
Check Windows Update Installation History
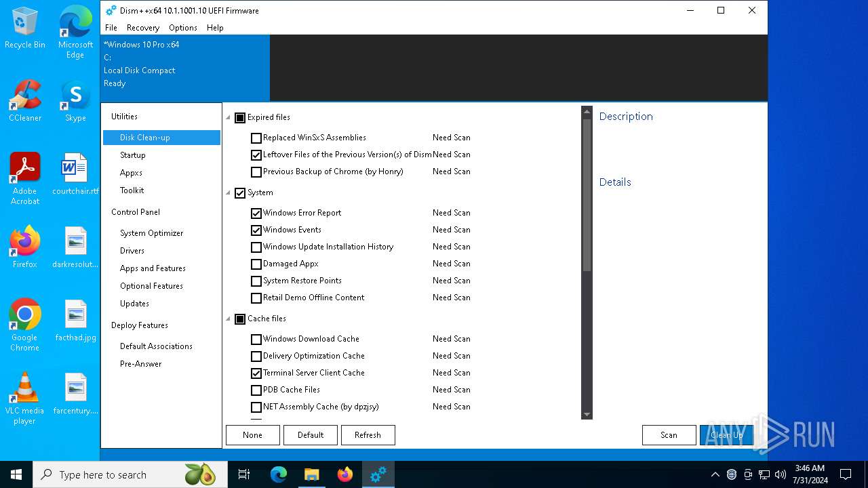tap(256, 247)
